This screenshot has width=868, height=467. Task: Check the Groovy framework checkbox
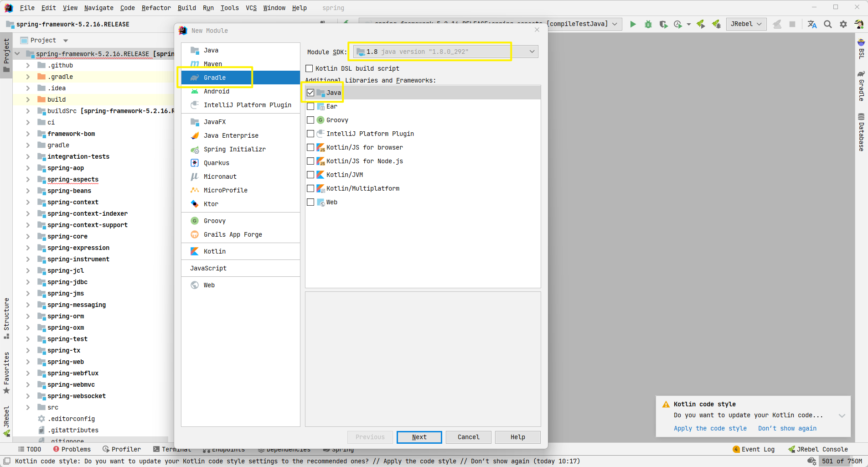pyautogui.click(x=310, y=120)
